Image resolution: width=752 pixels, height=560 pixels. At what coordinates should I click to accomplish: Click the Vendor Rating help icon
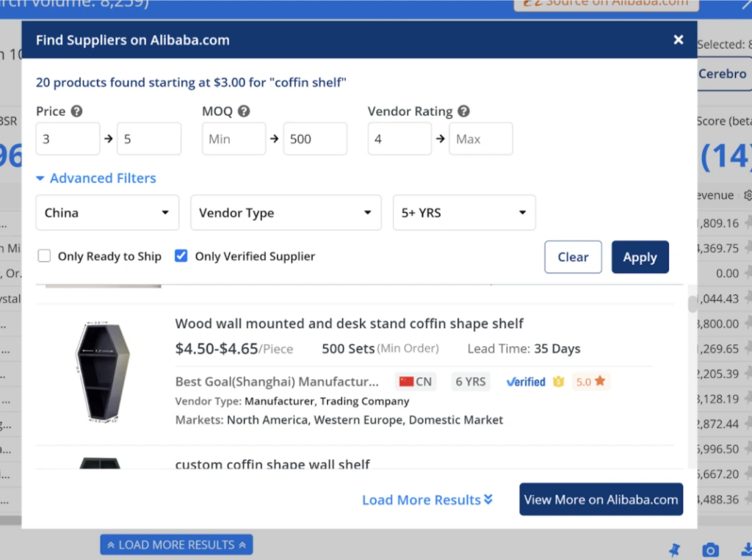[463, 112]
